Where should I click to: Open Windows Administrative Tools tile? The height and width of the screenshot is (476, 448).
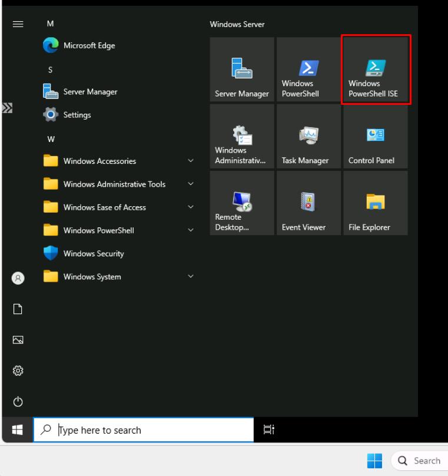(x=242, y=137)
